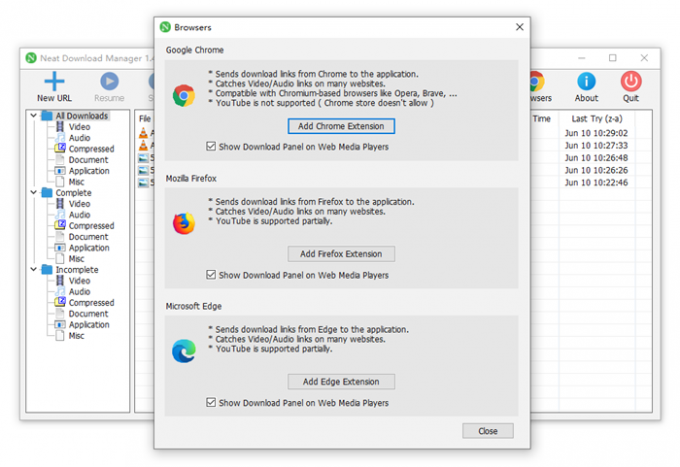Select Video under Incomplete folder

tap(79, 281)
